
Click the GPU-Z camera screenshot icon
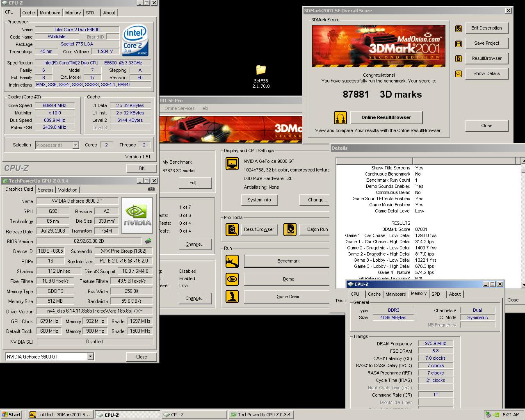coord(151,189)
